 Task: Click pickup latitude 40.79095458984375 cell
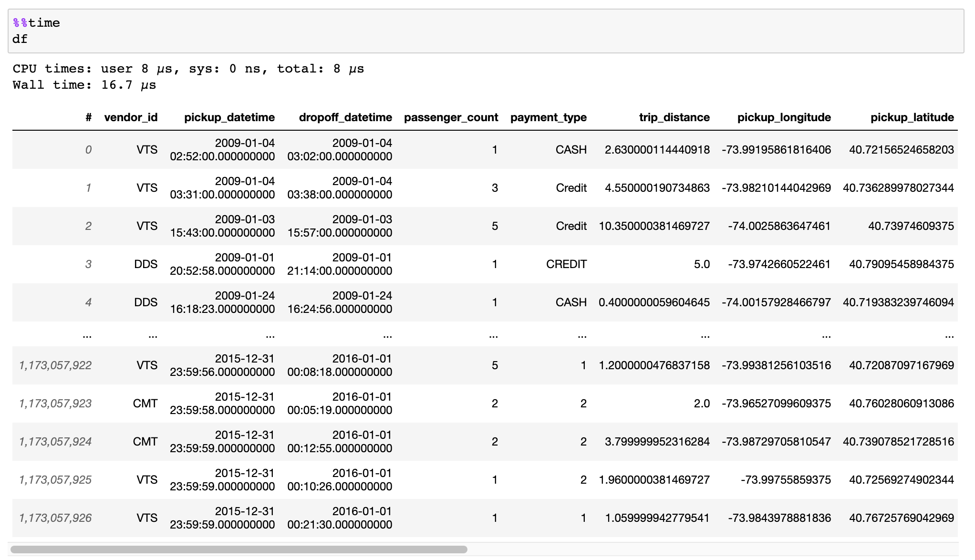901,264
